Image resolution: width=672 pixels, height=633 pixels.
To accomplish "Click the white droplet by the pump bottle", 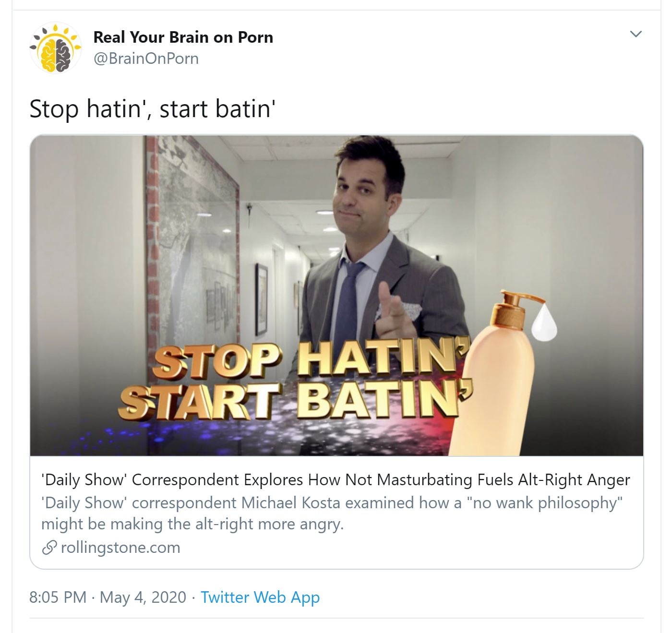I will (x=544, y=322).
